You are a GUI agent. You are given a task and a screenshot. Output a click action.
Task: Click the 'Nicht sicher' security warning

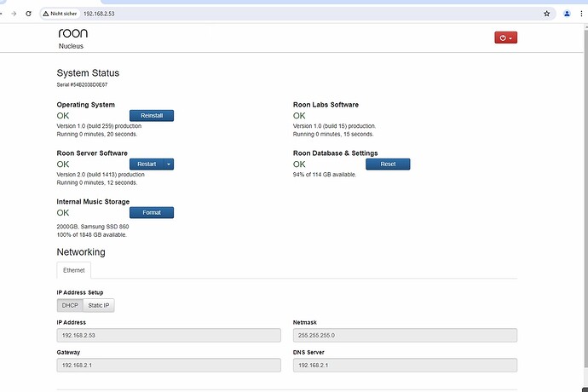click(x=60, y=14)
